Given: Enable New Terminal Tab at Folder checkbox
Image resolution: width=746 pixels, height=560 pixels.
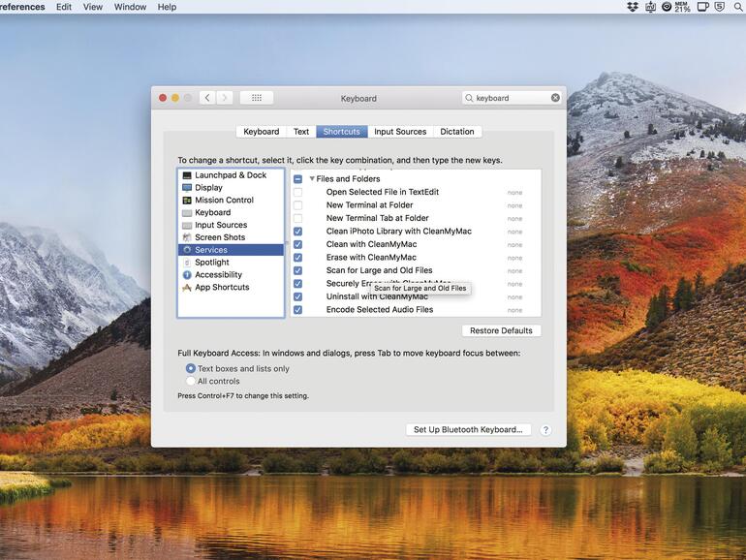Looking at the screenshot, I should 297,218.
